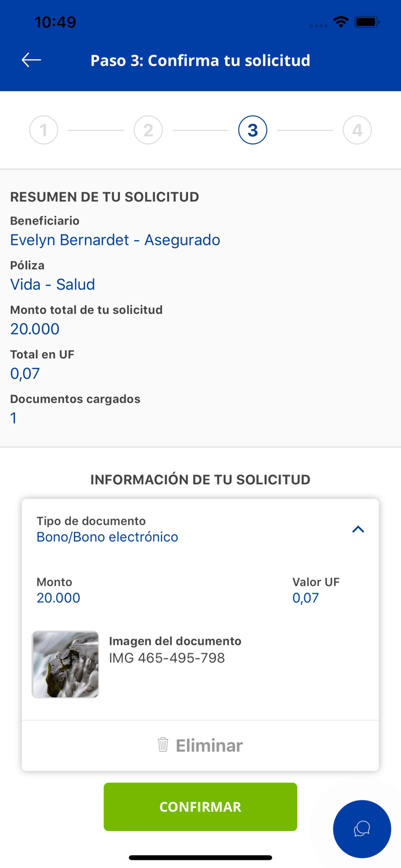The height and width of the screenshot is (868, 401).
Task: Tap the highlighted step 3 circle
Action: tap(252, 130)
